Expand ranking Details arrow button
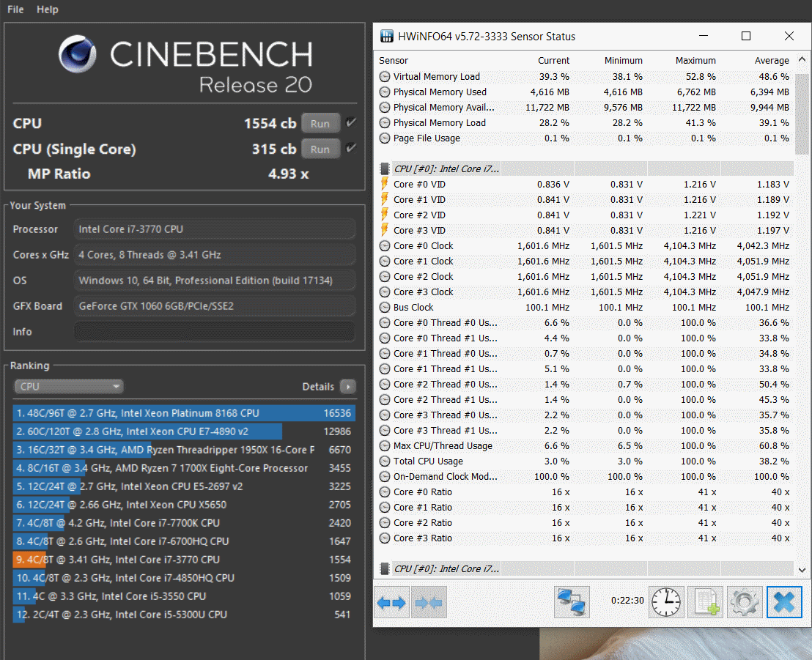Viewport: 812px width, 660px height. (x=348, y=387)
